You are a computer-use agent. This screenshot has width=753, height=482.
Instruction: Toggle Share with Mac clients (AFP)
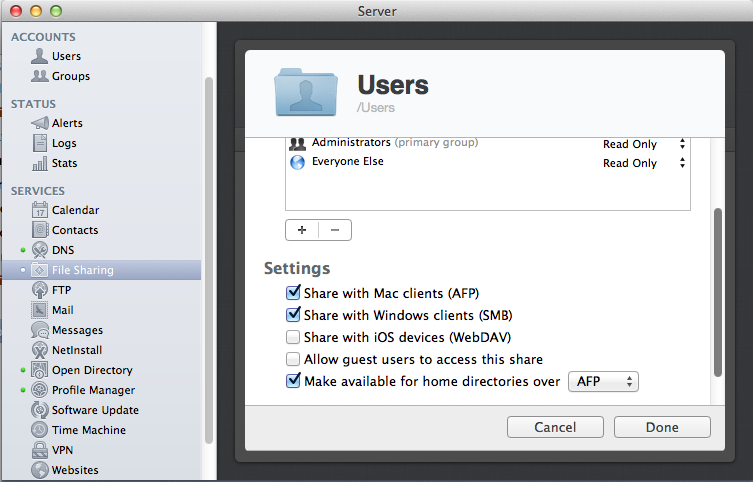coord(293,292)
